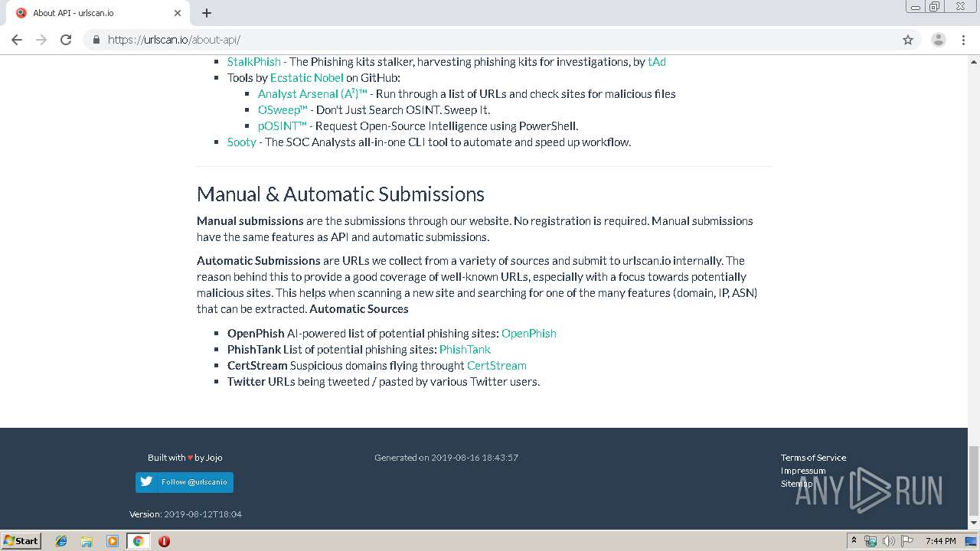This screenshot has height=551, width=980.
Task: Open the Terms of Service footer link
Action: tap(813, 458)
